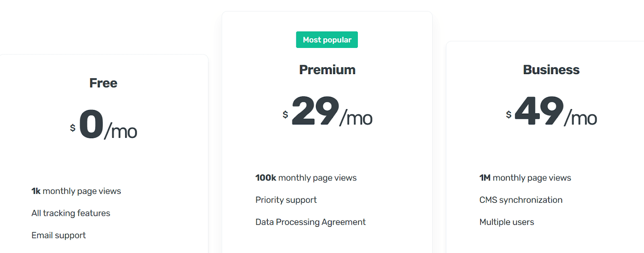Click the Priority support feature
Image resolution: width=644 pixels, height=253 pixels.
pyautogui.click(x=286, y=200)
